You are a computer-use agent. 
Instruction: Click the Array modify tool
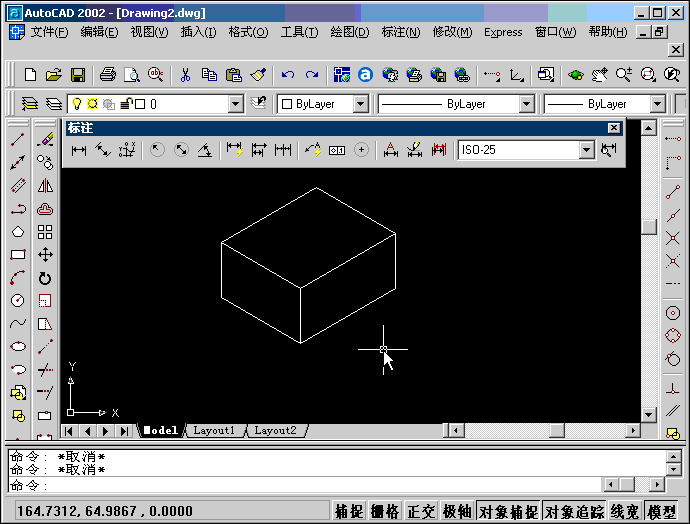pyautogui.click(x=45, y=232)
